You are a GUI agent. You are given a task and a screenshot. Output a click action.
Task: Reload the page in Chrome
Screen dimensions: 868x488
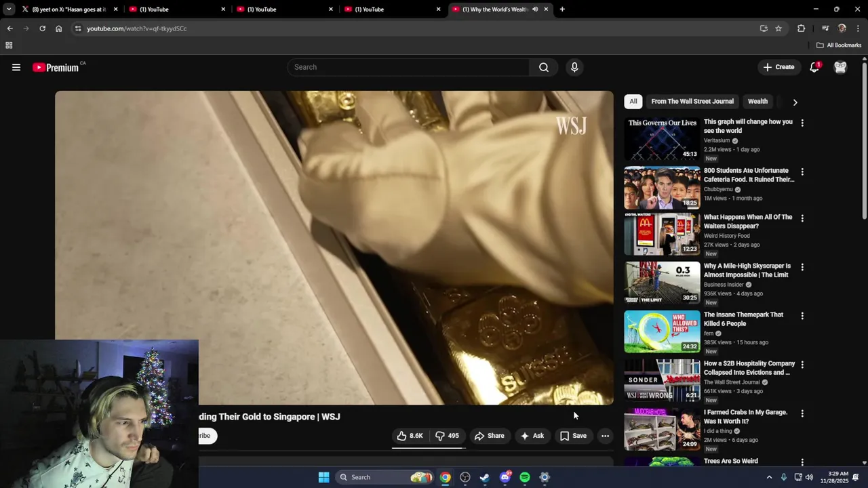click(x=42, y=28)
